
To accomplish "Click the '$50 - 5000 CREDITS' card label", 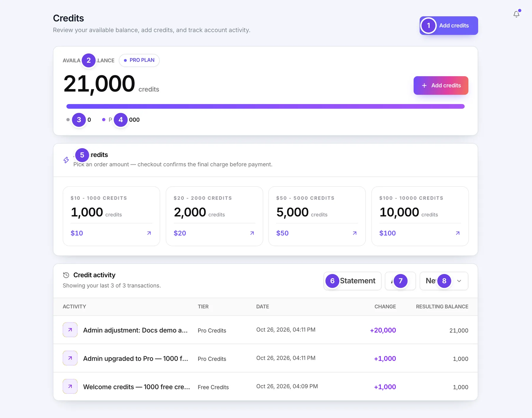I will [x=305, y=198].
